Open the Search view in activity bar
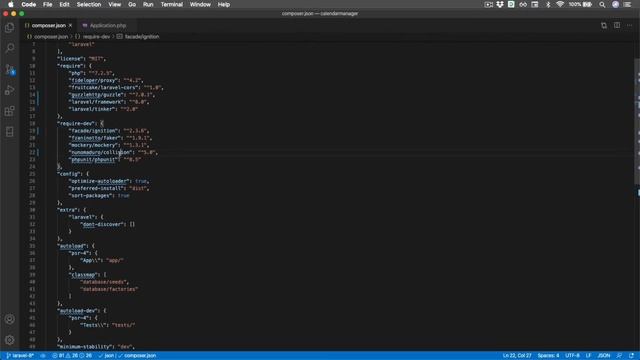This screenshot has height=360, width=640. coord(10,48)
